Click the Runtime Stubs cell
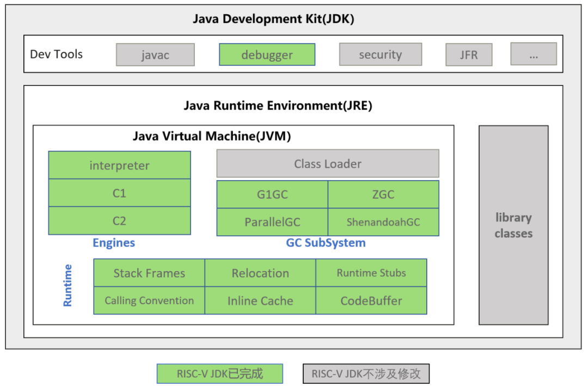The width and height of the screenshot is (588, 386). (371, 273)
